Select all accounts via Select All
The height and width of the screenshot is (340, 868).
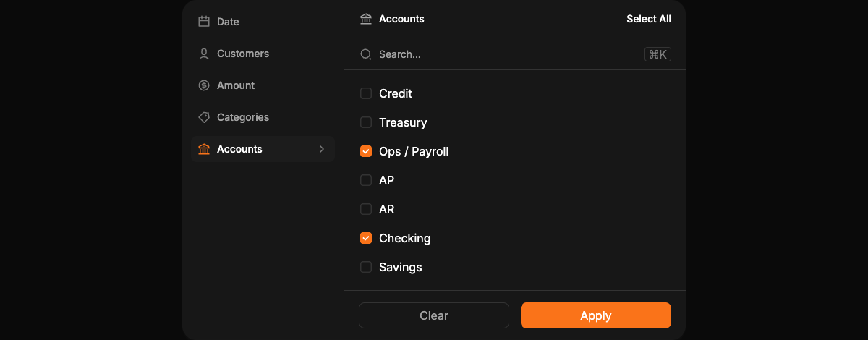[x=649, y=19]
